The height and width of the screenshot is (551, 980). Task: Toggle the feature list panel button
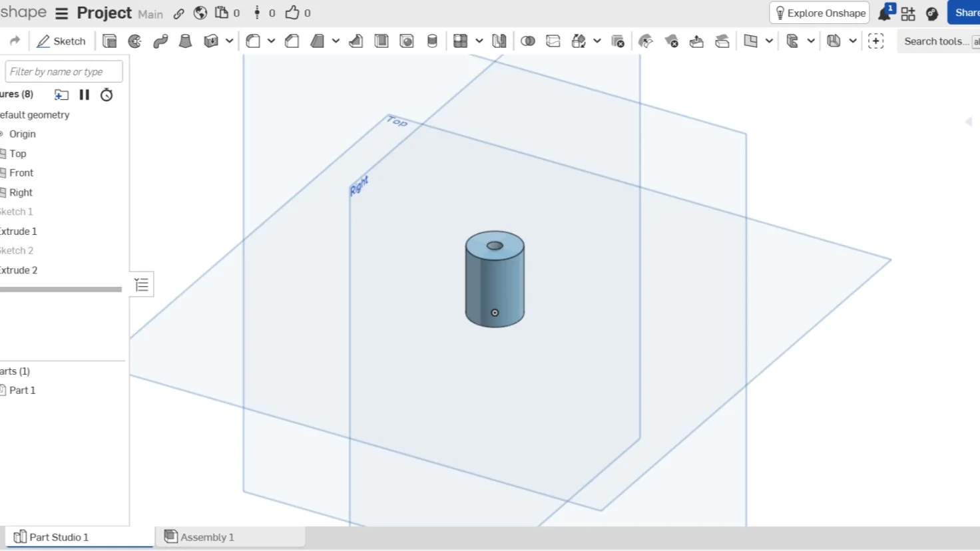(x=142, y=285)
